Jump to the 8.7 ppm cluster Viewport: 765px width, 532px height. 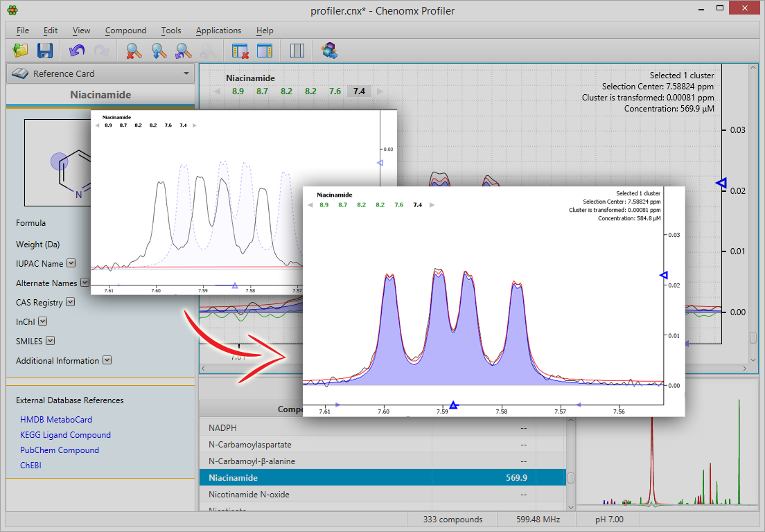pyautogui.click(x=262, y=91)
